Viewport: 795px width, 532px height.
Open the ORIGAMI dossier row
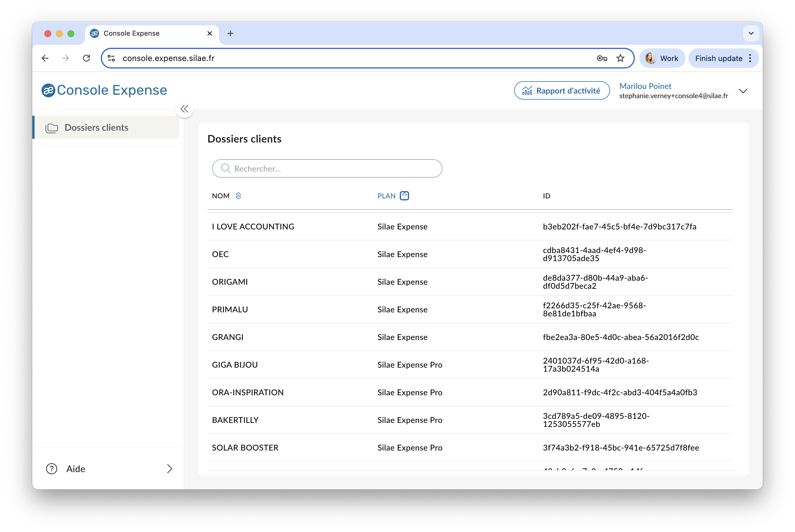pos(470,282)
